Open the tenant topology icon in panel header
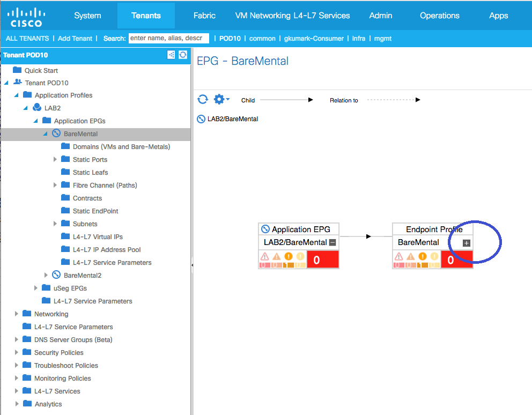 tap(171, 55)
